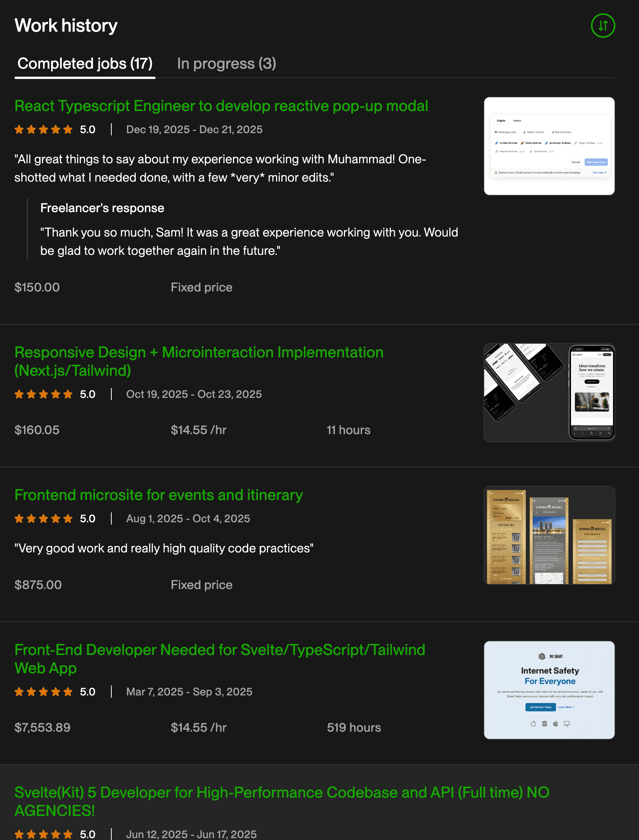Click star rating under Frontend microsite job
Viewport: 639px width, 840px height.
(x=43, y=519)
